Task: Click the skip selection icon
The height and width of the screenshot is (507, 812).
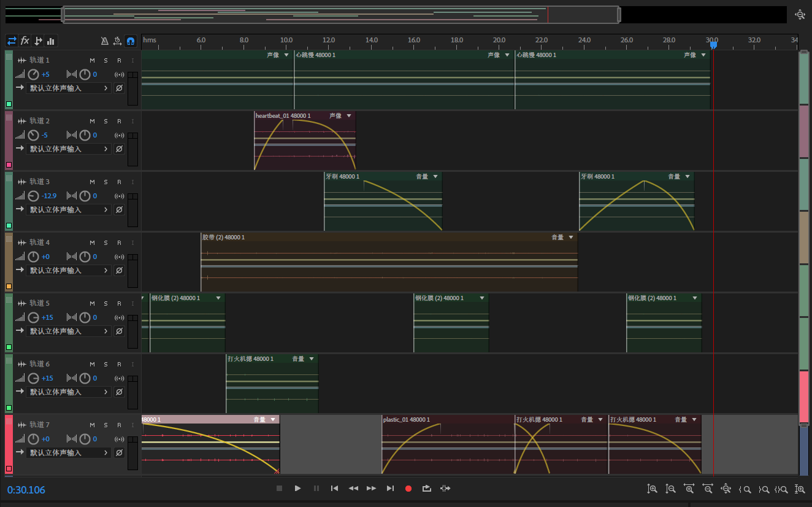Action: [445, 489]
